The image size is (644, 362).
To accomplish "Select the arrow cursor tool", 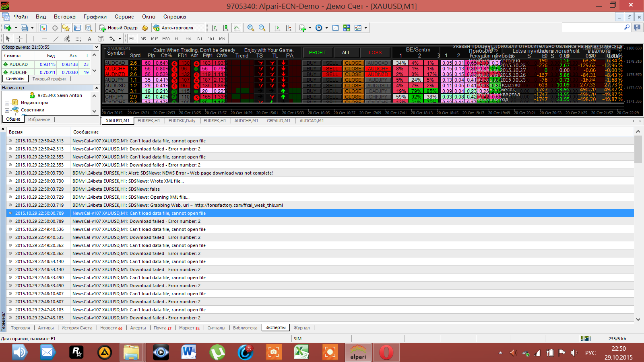I will coord(8,39).
